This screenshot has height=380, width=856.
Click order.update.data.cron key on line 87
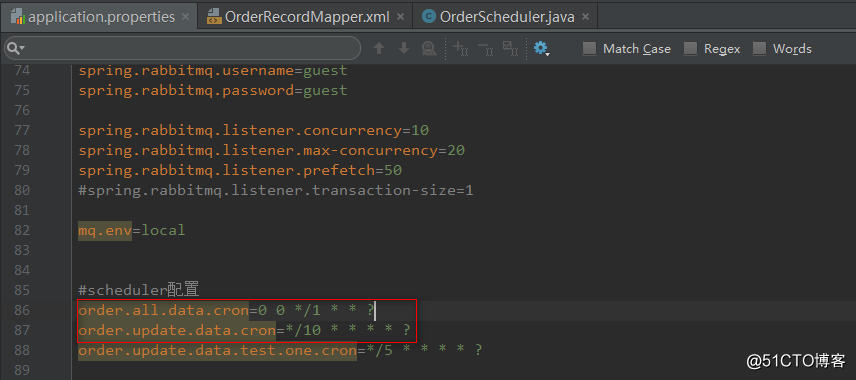177,330
